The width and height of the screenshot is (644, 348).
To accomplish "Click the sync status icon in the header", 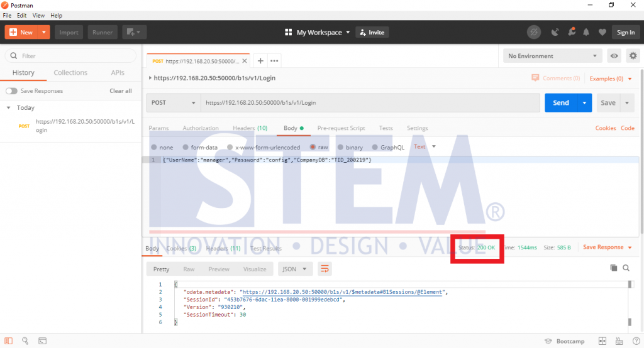I will [x=533, y=32].
